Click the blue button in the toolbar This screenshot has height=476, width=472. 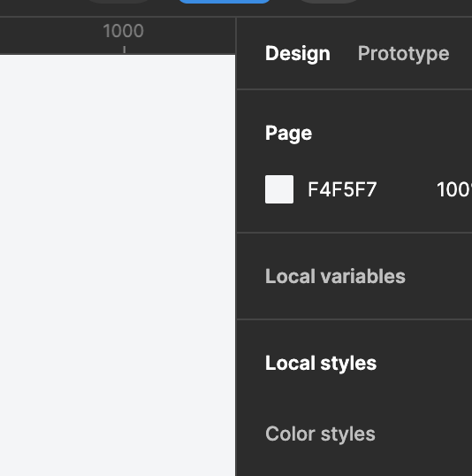pyautogui.click(x=225, y=2)
